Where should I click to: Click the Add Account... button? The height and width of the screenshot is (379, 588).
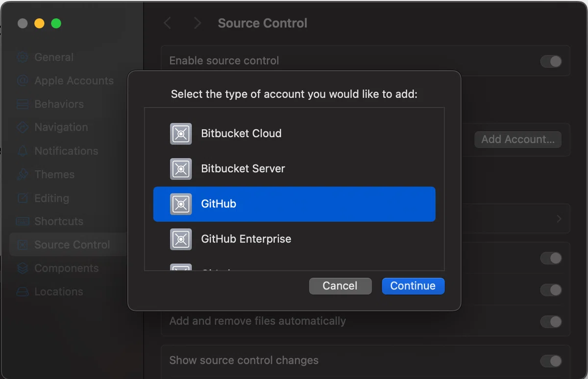coord(518,140)
